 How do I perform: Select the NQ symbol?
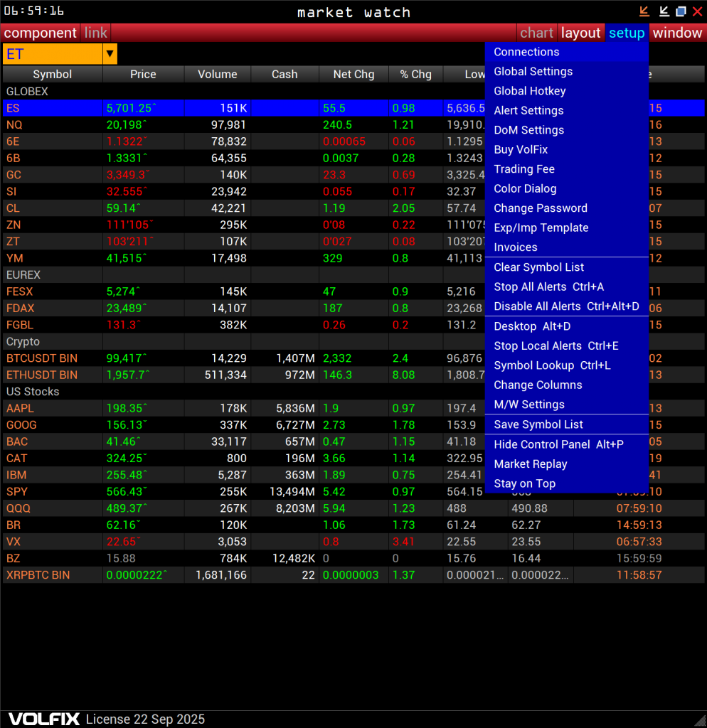[14, 125]
